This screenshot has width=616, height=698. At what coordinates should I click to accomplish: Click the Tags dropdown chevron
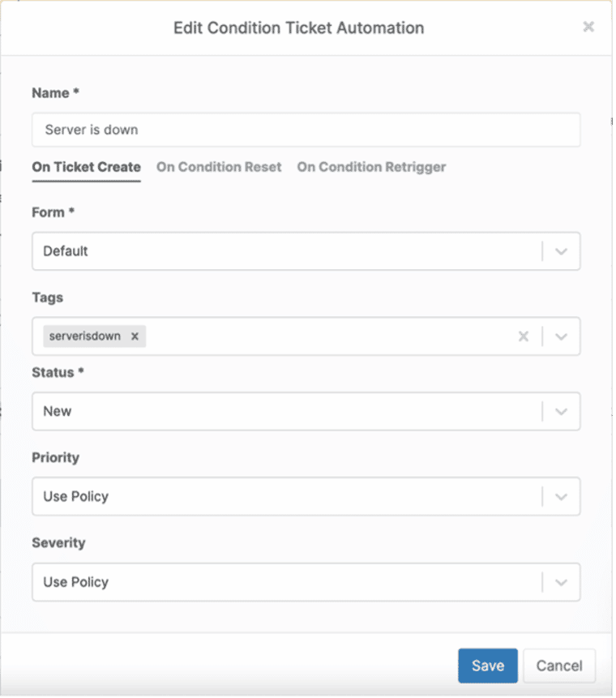pyautogui.click(x=561, y=336)
